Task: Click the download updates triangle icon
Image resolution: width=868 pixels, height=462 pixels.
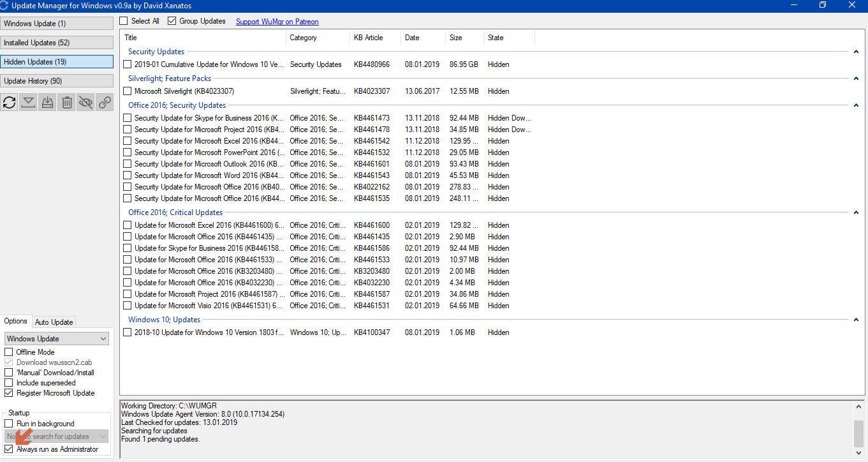Action: [x=28, y=102]
